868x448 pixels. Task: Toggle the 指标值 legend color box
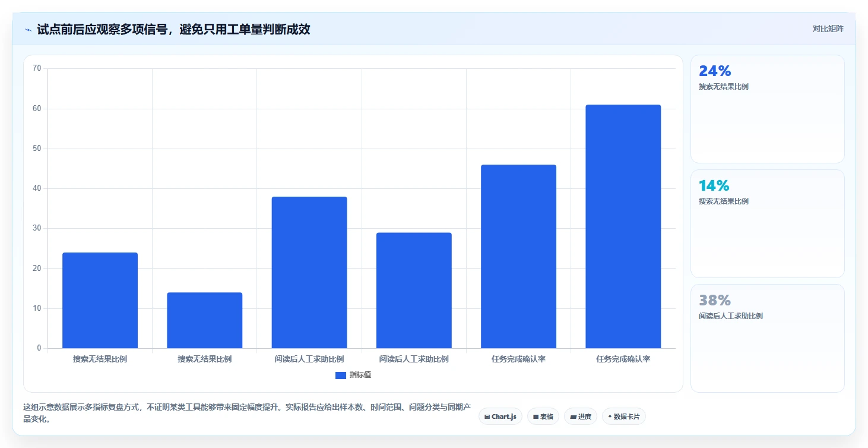click(x=341, y=375)
